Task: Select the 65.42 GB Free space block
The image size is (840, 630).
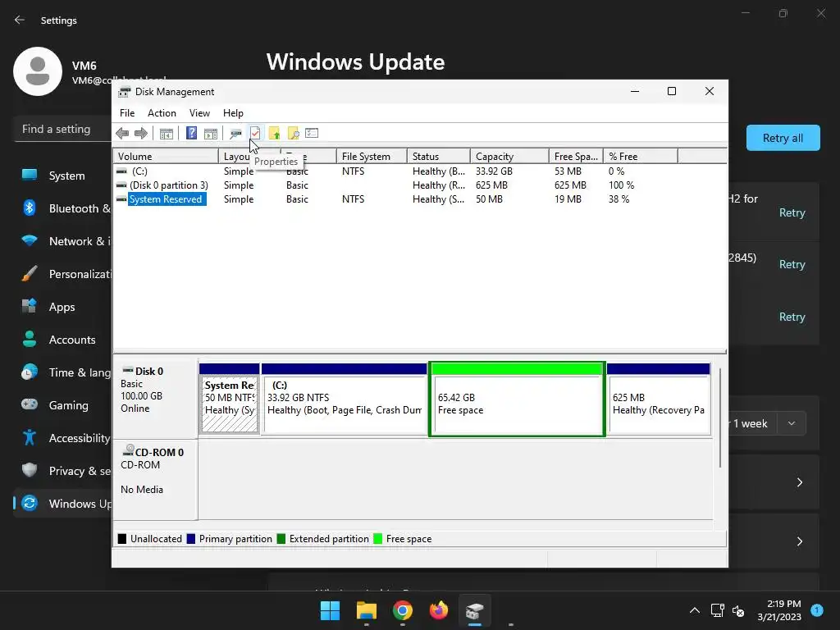Action: tap(517, 399)
